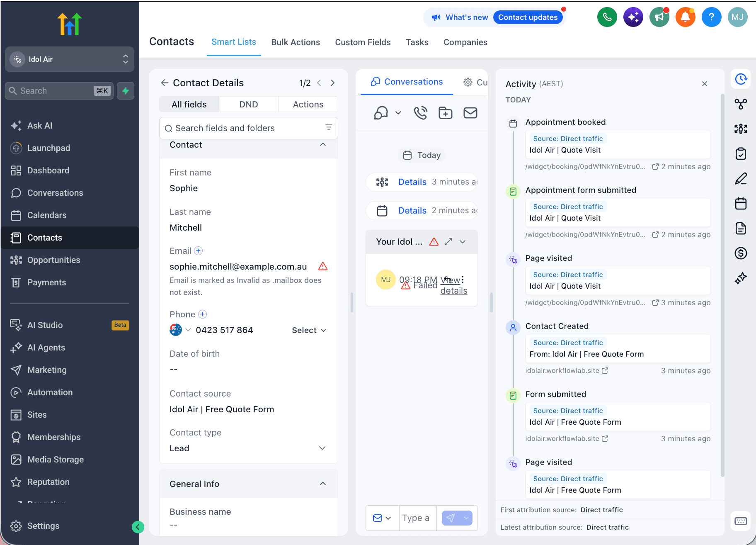The image size is (756, 545).
Task: Go back using Contact Details arrow
Action: pyautogui.click(x=165, y=83)
